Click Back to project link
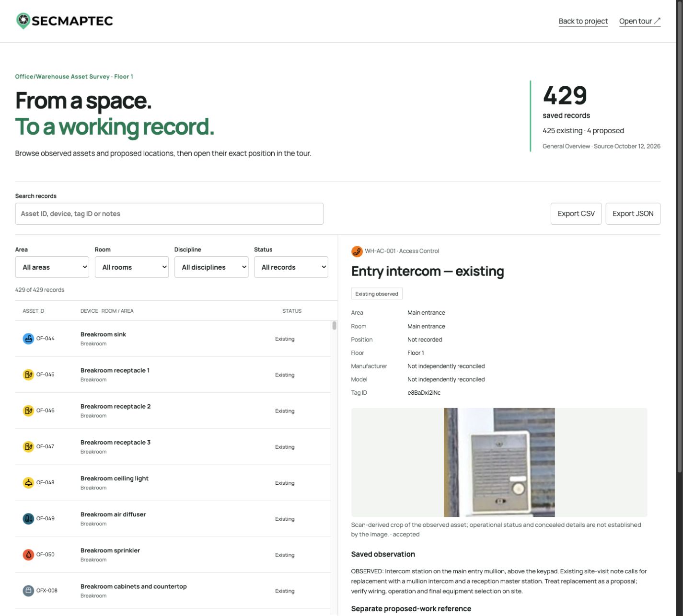Screen dimensions: 683x616 click(583, 21)
